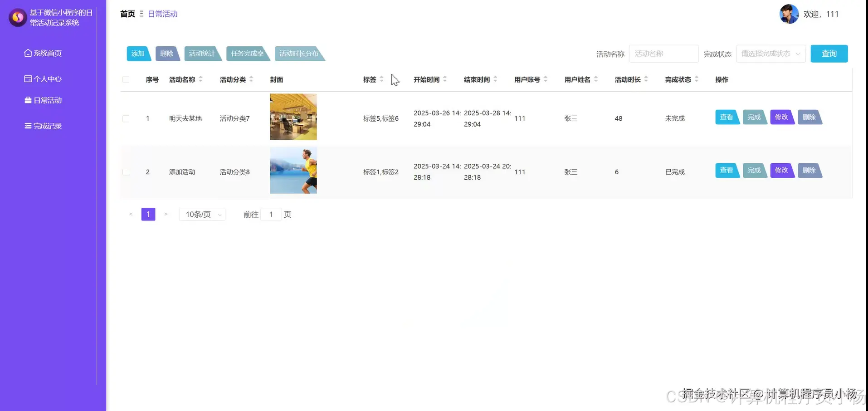868x411 pixels.
Task: Click the 首页 breadcrumb
Action: click(x=127, y=14)
